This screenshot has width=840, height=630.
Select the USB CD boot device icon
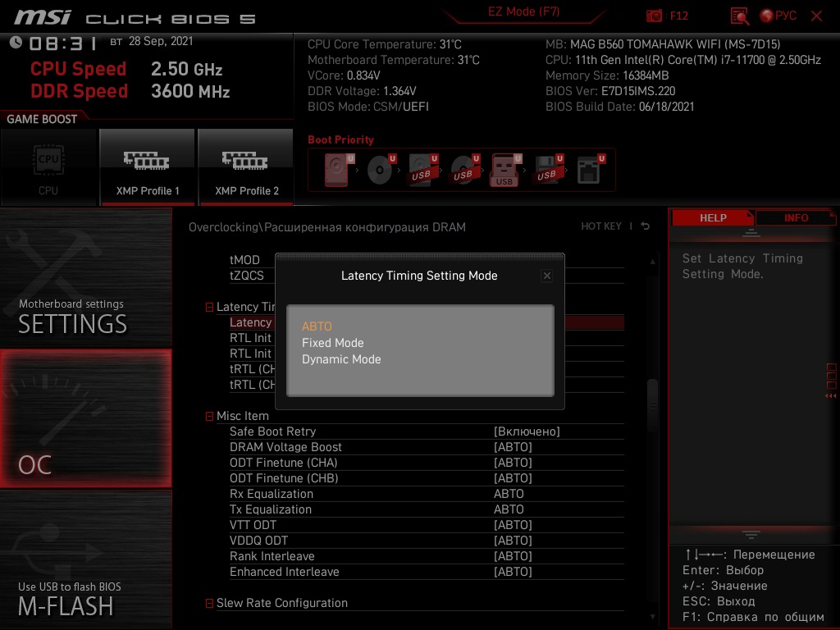(464, 170)
